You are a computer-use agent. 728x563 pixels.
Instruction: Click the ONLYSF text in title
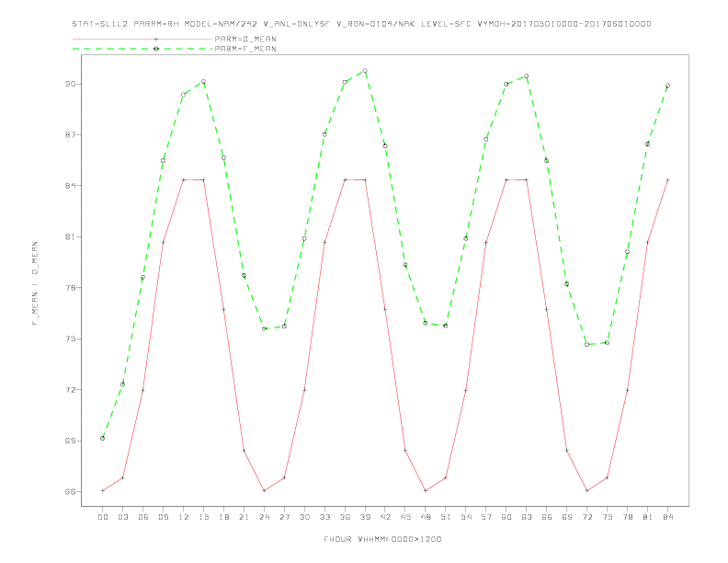coord(313,24)
